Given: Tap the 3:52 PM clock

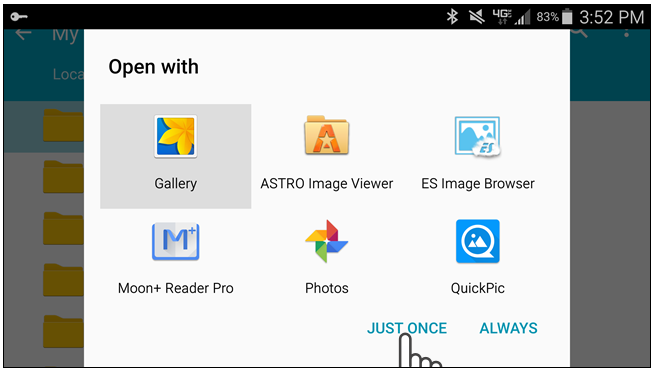Looking at the screenshot, I should click(x=611, y=17).
